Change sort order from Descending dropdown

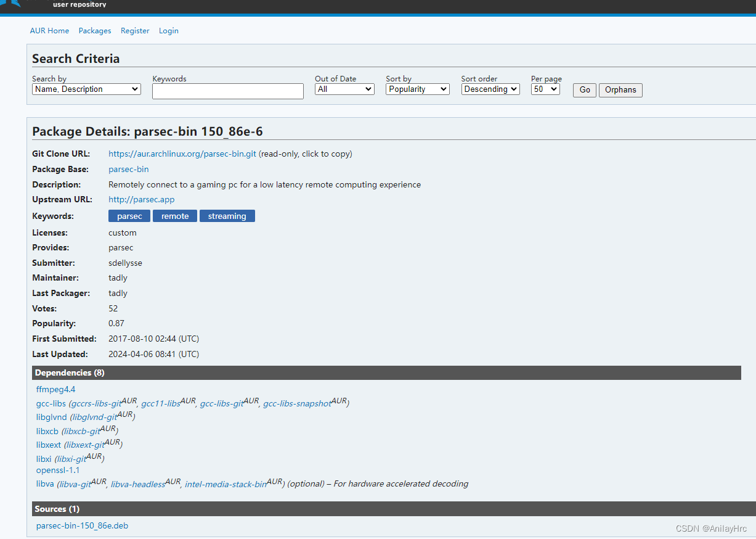490,89
